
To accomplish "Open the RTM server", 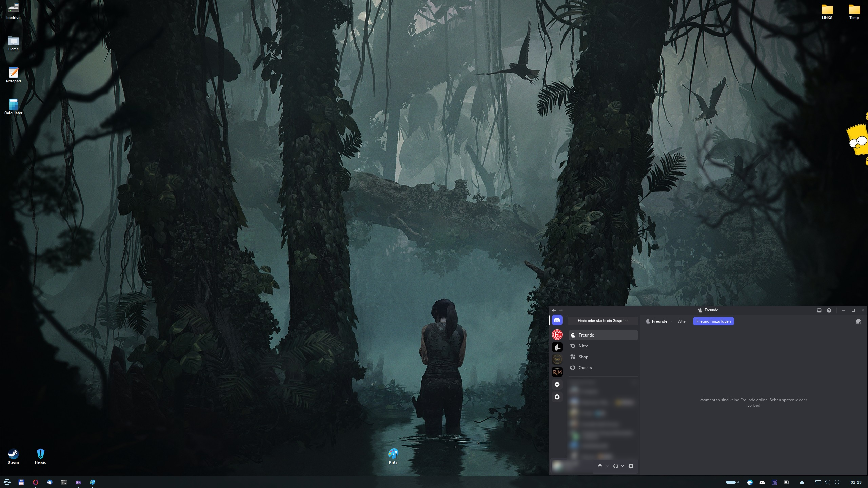I will click(x=557, y=372).
